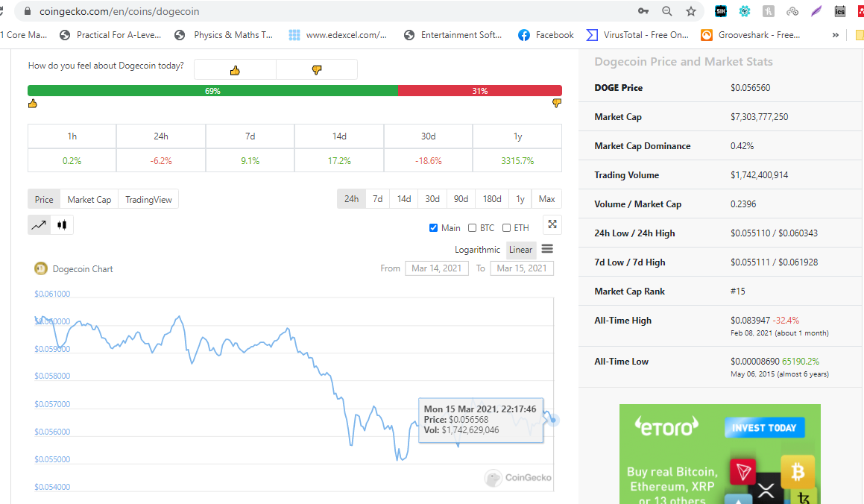Switch to line chart view icon
This screenshot has height=504, width=864.
(39, 224)
